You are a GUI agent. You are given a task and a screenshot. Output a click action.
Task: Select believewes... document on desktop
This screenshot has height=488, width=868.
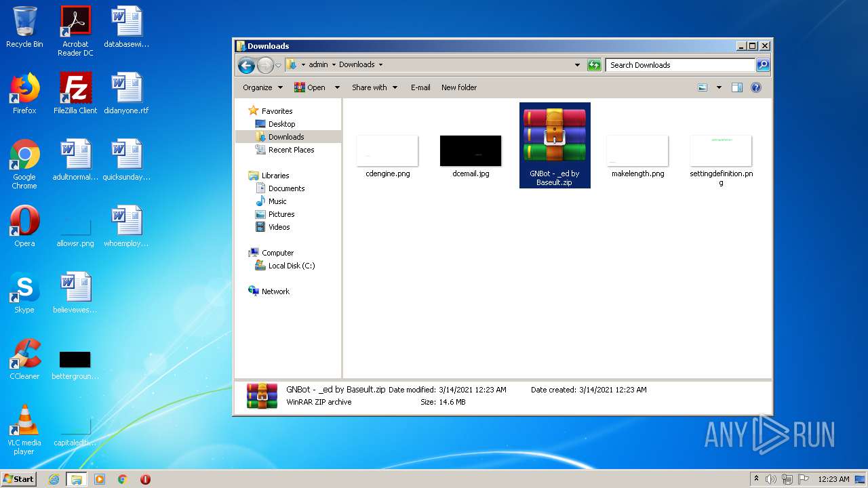[75, 293]
